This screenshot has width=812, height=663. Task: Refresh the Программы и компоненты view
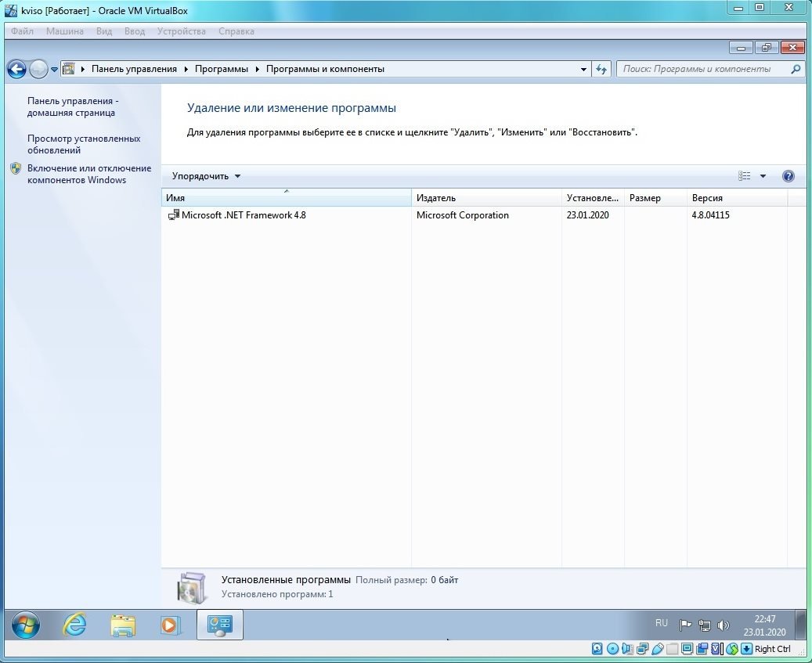[601, 69]
